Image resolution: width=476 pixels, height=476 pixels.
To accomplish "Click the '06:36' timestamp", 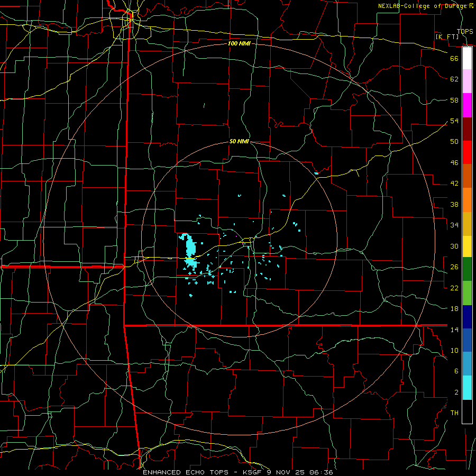I will point(321,472).
